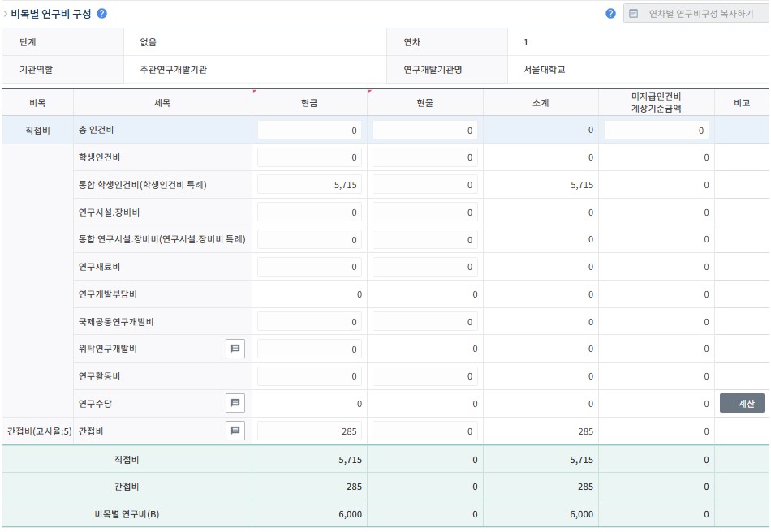771x532 pixels.
Task: Edit 현물 field for 총 인건비
Action: [424, 131]
